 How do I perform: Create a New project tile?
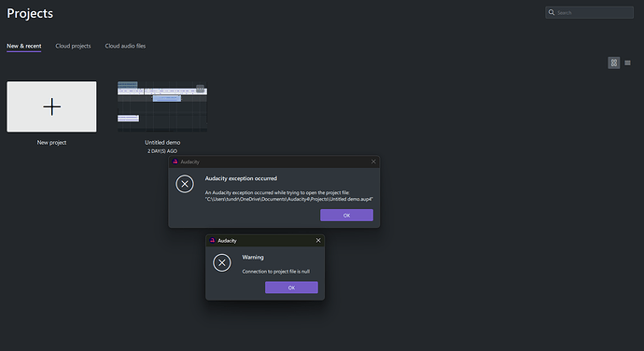[51, 106]
